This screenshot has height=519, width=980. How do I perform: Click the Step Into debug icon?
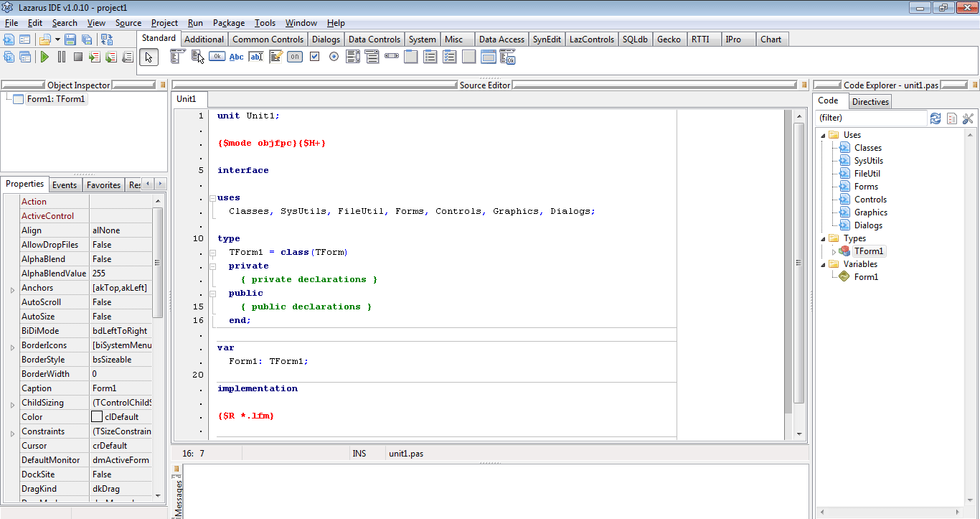click(x=94, y=57)
